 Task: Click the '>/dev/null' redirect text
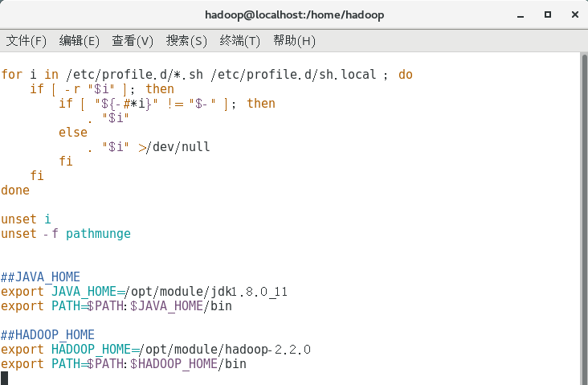click(x=174, y=147)
